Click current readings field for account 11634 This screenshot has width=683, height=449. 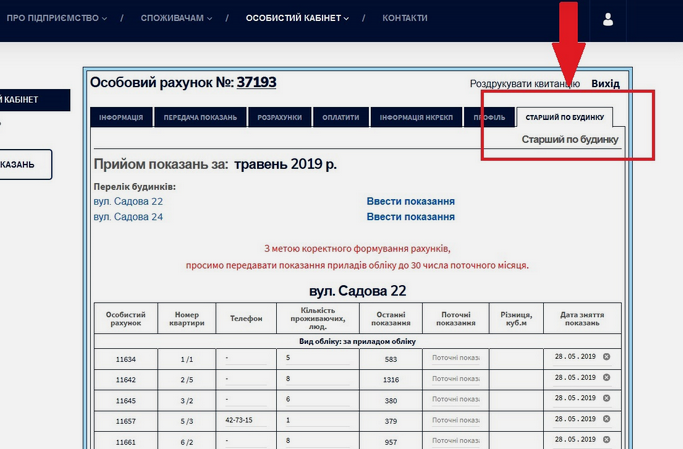click(456, 358)
